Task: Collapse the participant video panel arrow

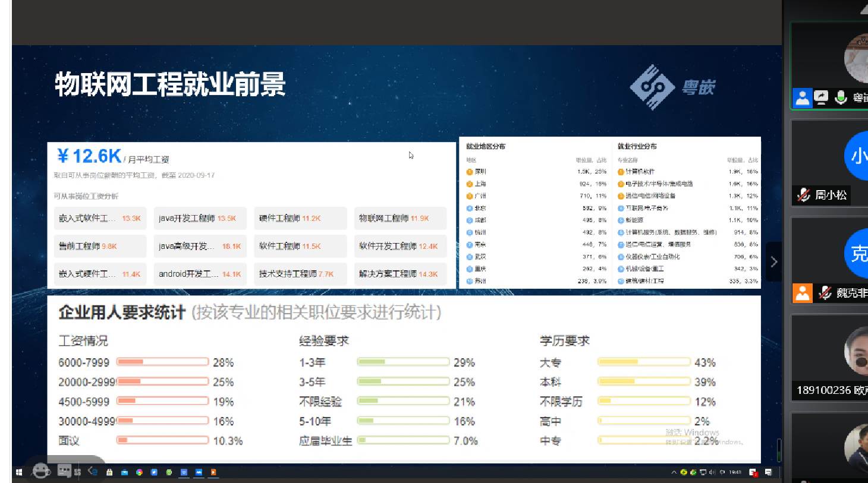Action: 773,262
